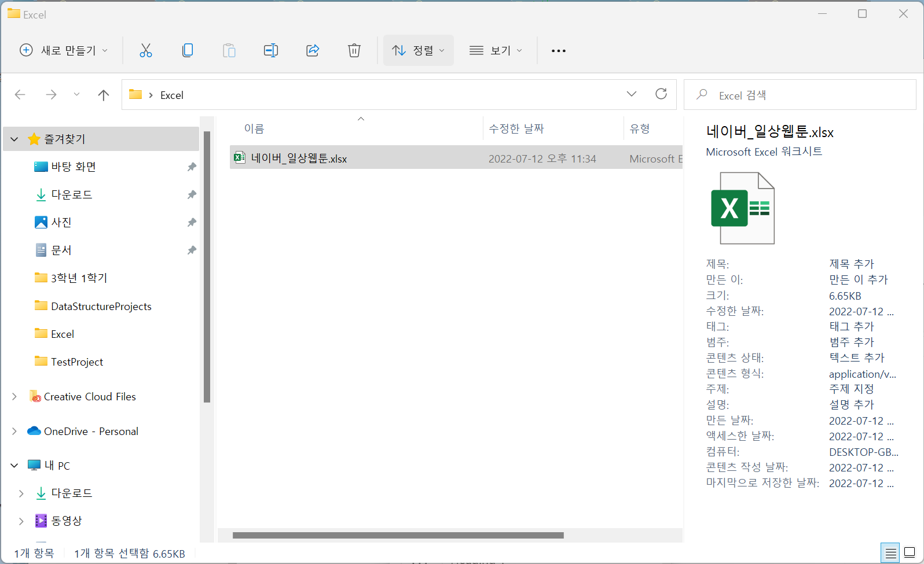Click 태그 추가 field
This screenshot has width=924, height=564.
[x=852, y=326]
